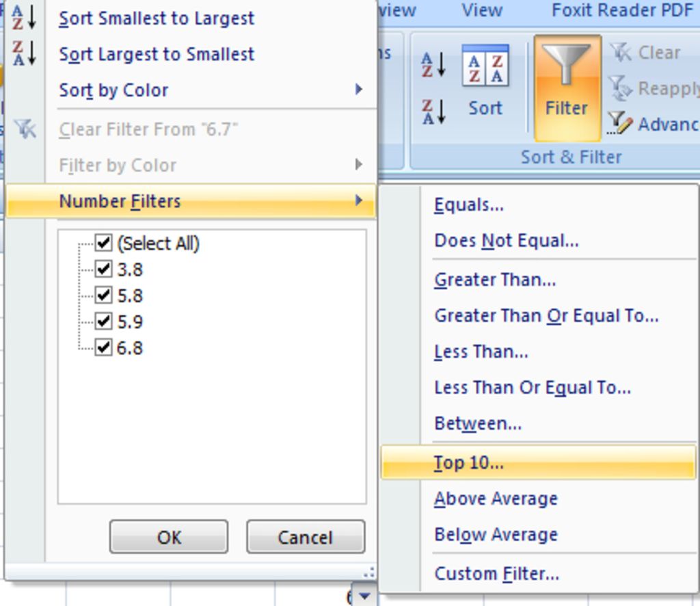The height and width of the screenshot is (606, 700).
Task: Open the View ribbon tab
Action: point(482,10)
